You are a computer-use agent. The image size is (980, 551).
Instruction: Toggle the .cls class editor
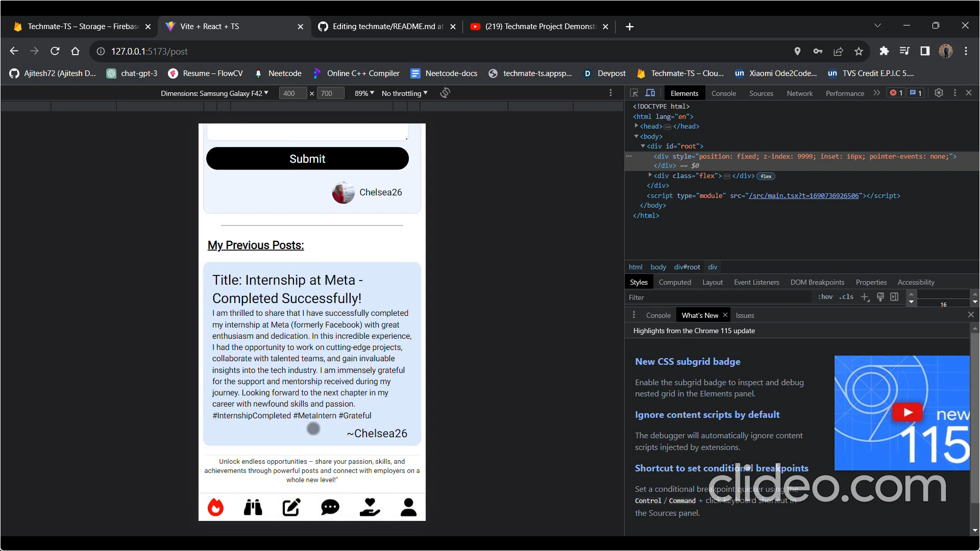point(846,297)
